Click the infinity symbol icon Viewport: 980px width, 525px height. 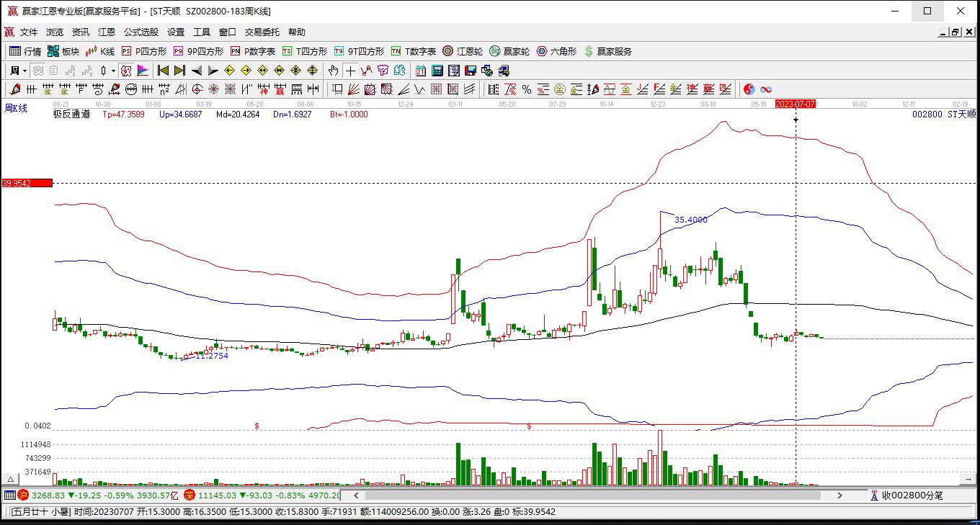(x=766, y=89)
